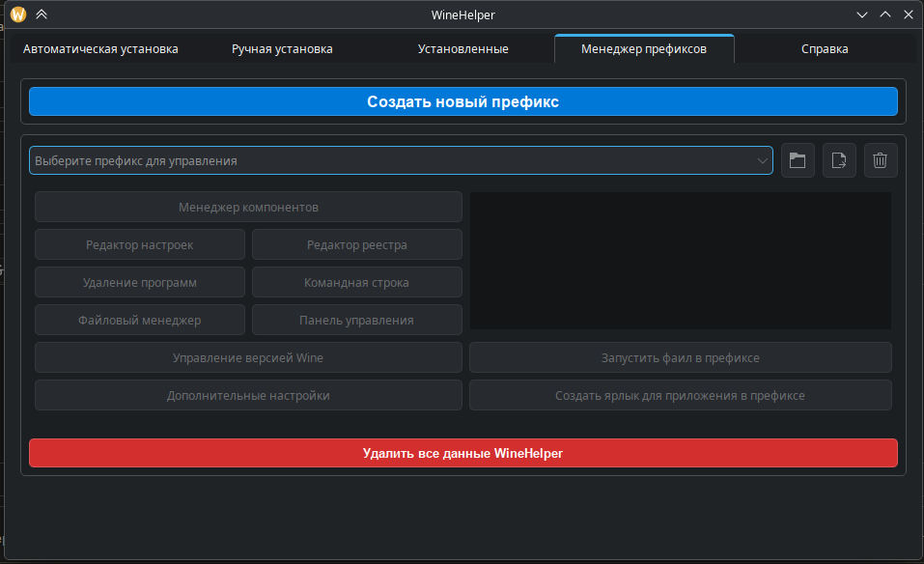Go to the Установленные tab
This screenshot has height=564, width=924.
tap(462, 49)
